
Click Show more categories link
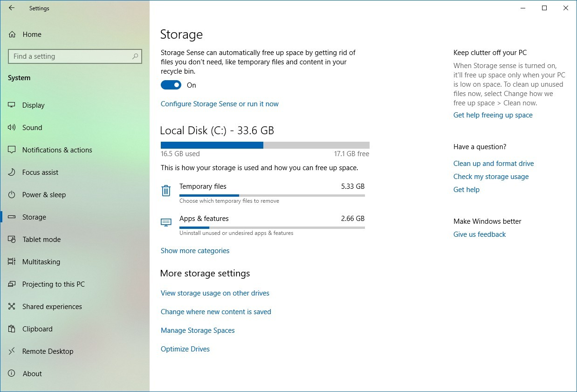tap(195, 251)
